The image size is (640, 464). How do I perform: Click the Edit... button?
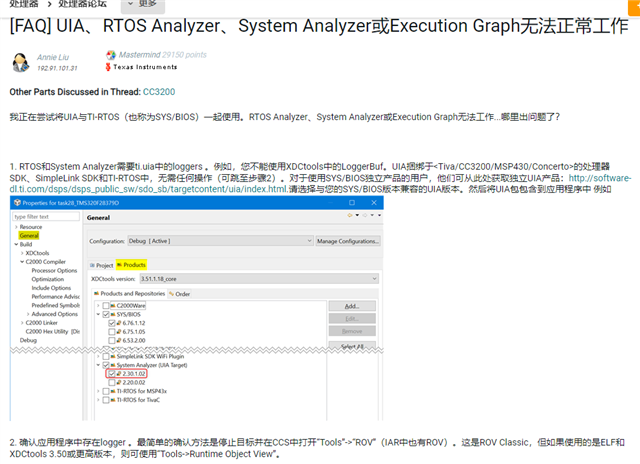pyautogui.click(x=352, y=319)
